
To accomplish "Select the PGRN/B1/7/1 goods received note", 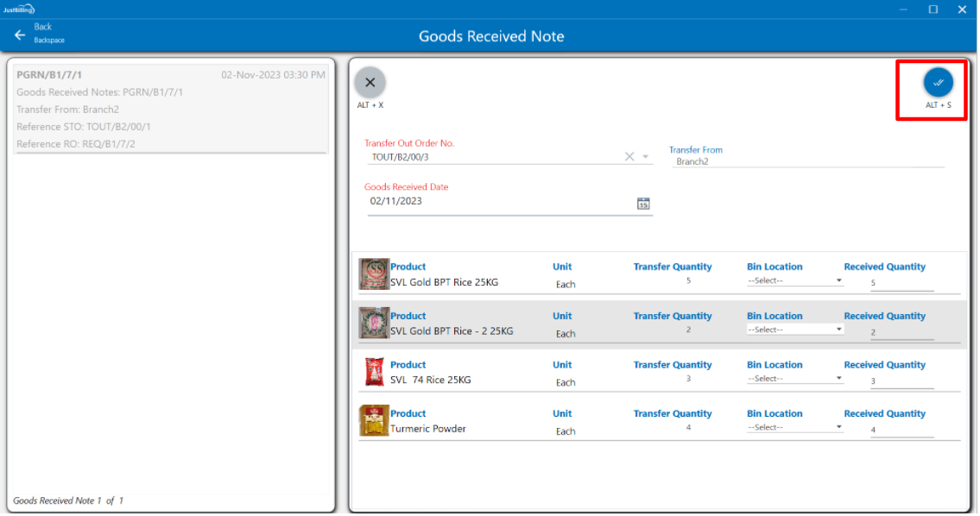I will [x=170, y=109].
